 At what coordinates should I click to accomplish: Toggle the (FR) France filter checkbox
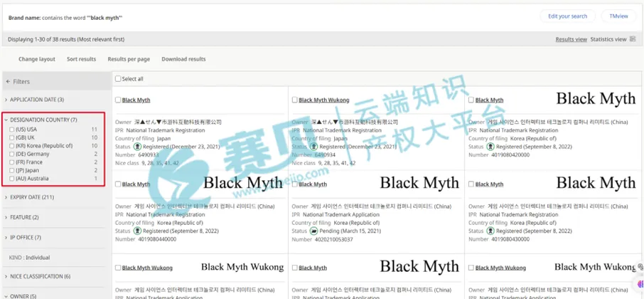(x=12, y=162)
